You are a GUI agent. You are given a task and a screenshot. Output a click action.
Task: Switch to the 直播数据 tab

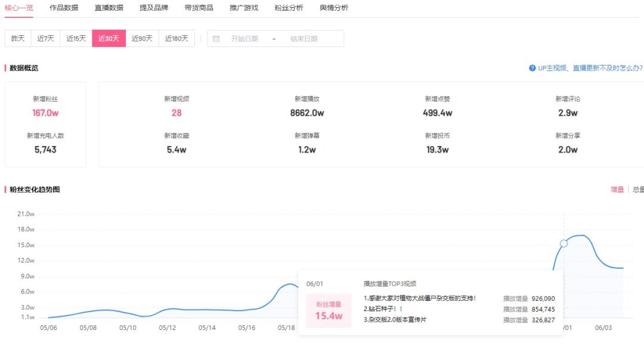coord(109,8)
